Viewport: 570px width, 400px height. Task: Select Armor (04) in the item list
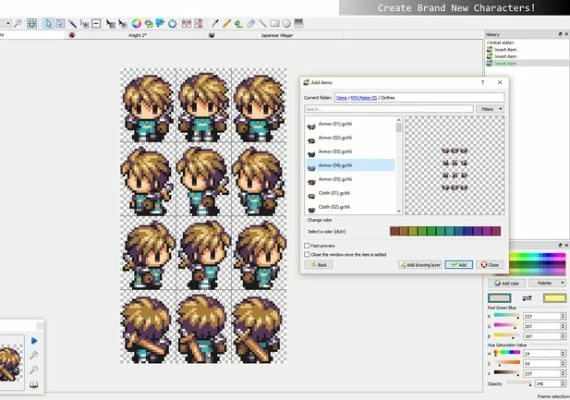(350, 165)
